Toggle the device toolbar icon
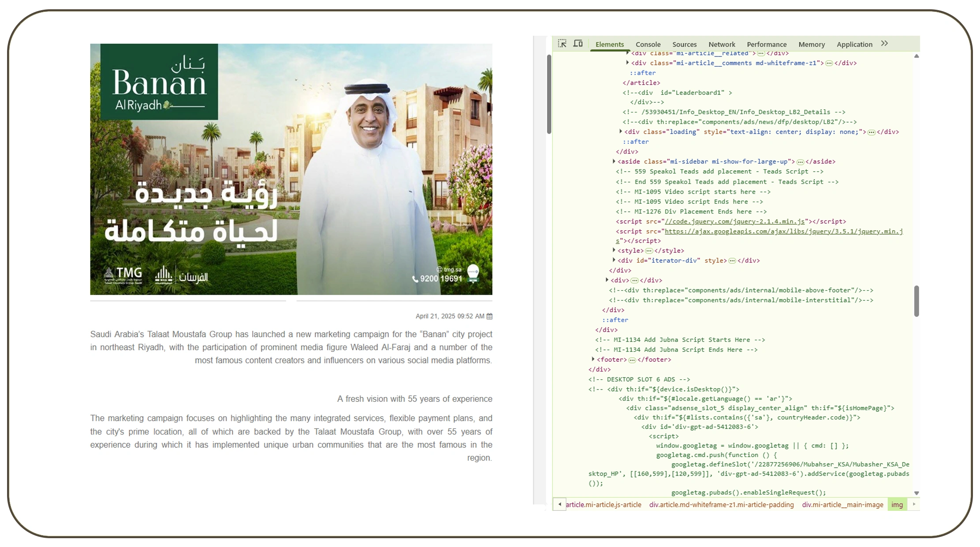This screenshot has width=980, height=547. (578, 44)
